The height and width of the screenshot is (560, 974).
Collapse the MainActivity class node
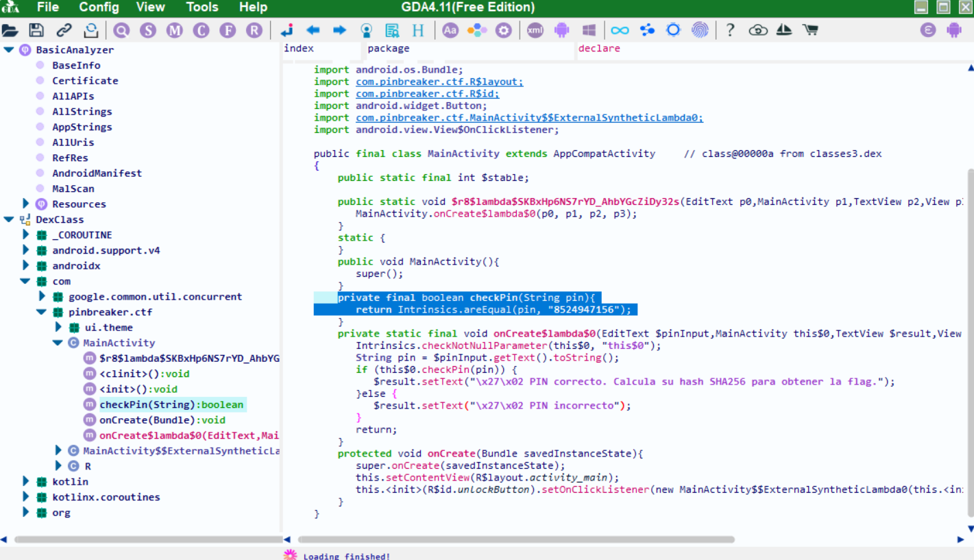tap(58, 343)
